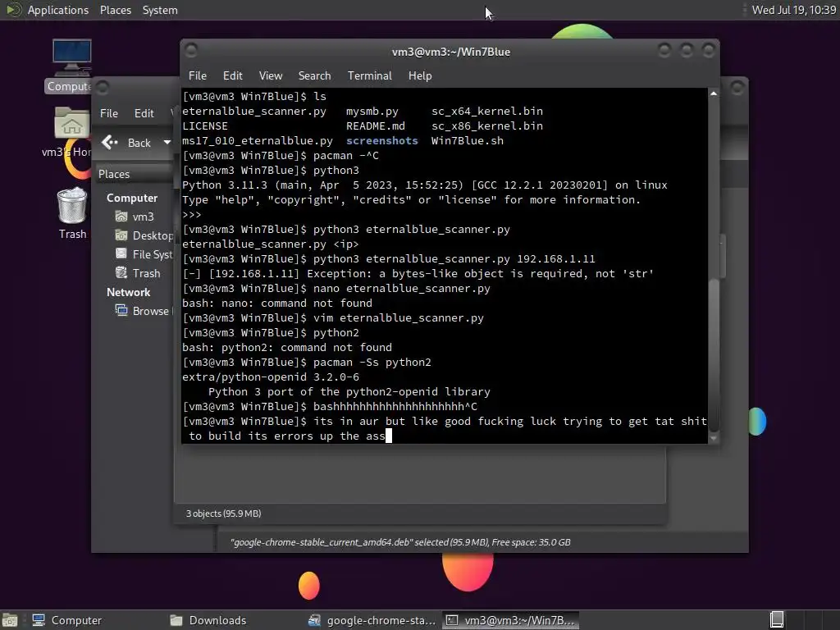Click workspace switcher icon in bottom panel
The width and height of the screenshot is (840, 630).
(777, 620)
